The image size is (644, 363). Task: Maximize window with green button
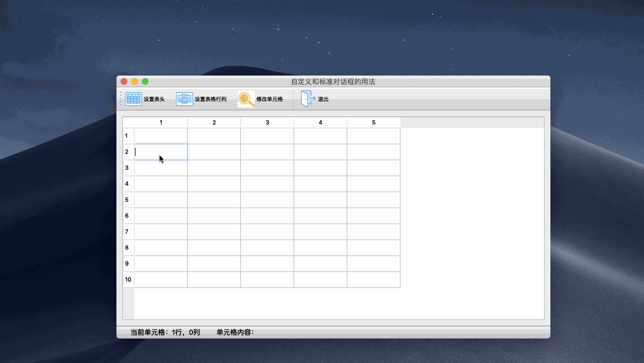coord(145,81)
